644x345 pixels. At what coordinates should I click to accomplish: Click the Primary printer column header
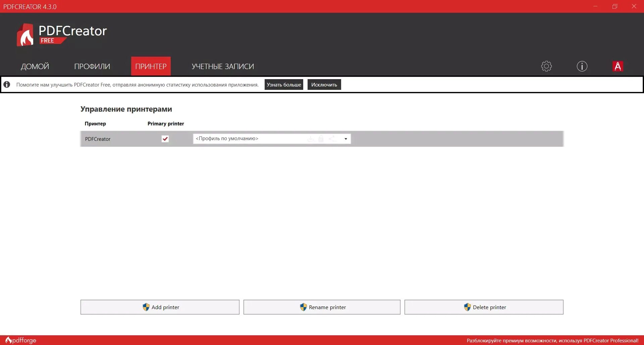(x=166, y=124)
